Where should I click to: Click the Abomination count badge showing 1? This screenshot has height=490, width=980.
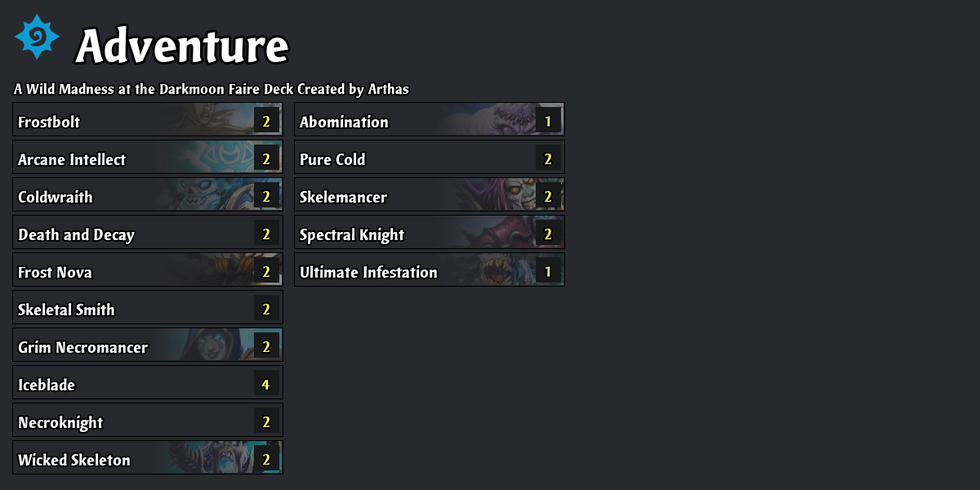pyautogui.click(x=547, y=119)
